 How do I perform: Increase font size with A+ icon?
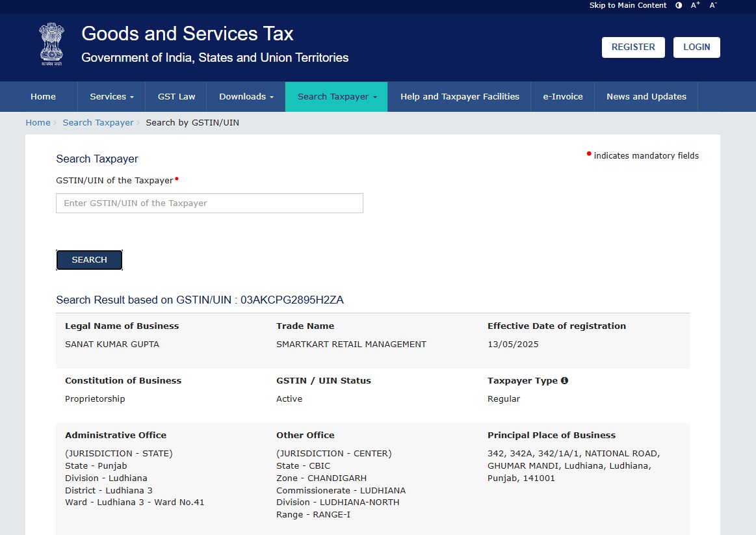[x=696, y=5]
